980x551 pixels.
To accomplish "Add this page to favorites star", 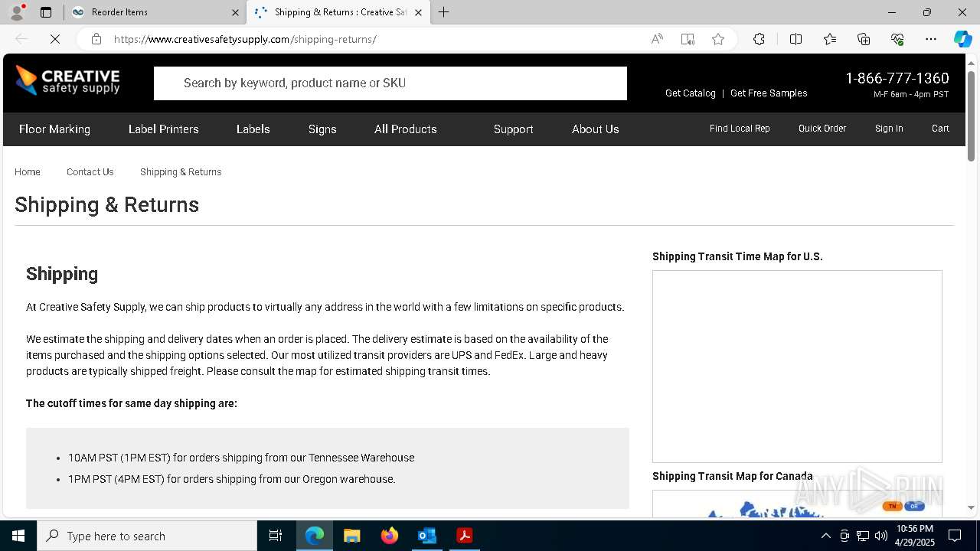I will (x=718, y=39).
